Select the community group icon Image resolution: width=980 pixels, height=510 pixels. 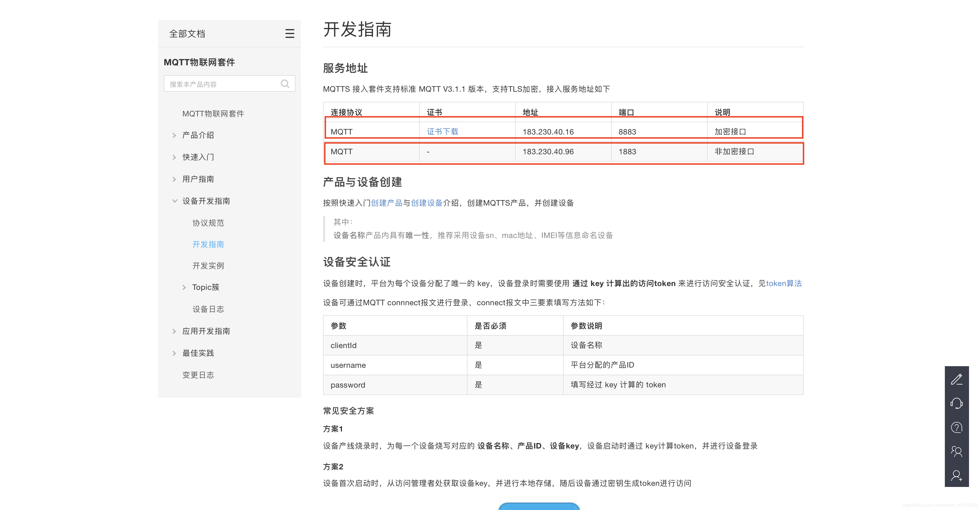click(957, 452)
